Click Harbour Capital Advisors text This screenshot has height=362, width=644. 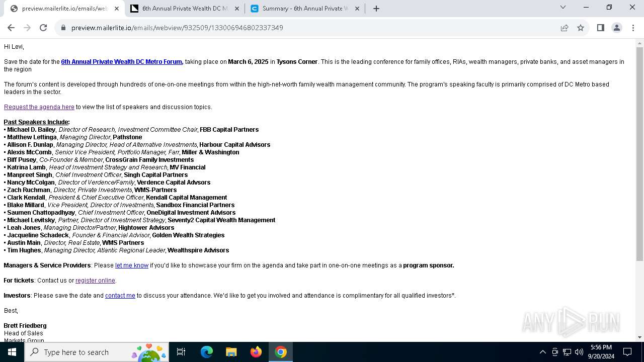click(235, 145)
